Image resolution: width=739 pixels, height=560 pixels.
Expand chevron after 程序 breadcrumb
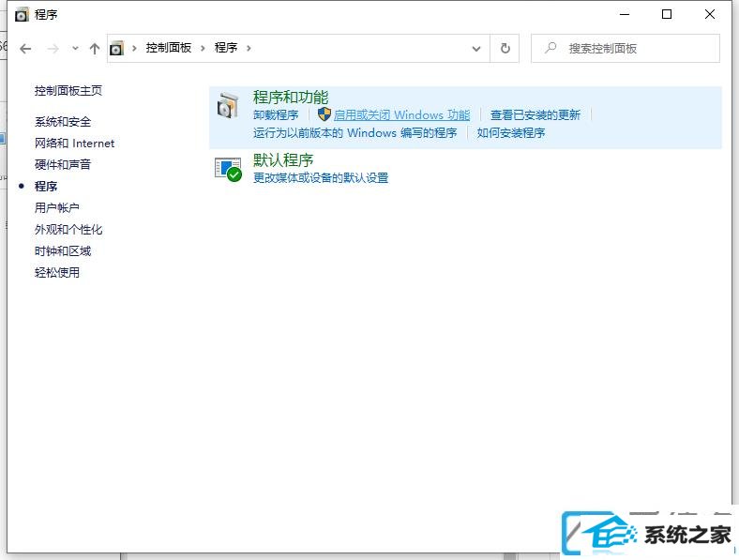click(249, 48)
